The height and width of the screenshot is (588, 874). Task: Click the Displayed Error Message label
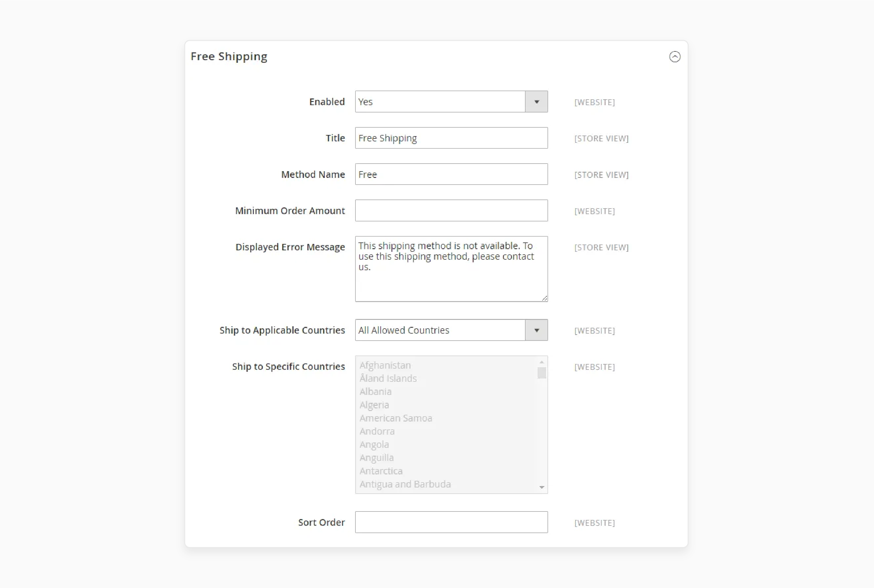click(x=290, y=247)
